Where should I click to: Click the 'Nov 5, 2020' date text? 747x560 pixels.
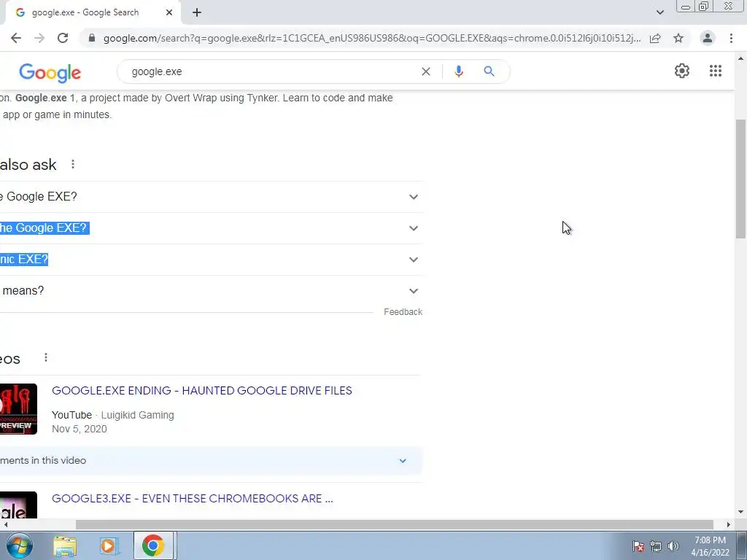tap(79, 429)
